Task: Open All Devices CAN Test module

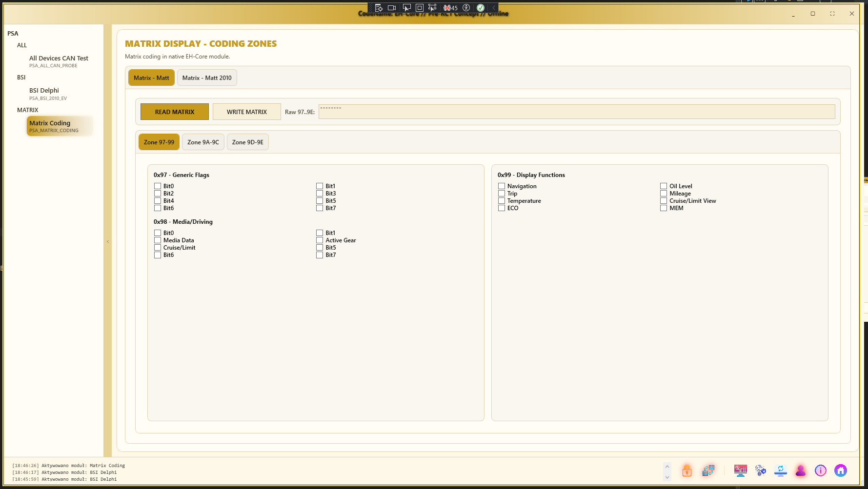Action: point(59,61)
